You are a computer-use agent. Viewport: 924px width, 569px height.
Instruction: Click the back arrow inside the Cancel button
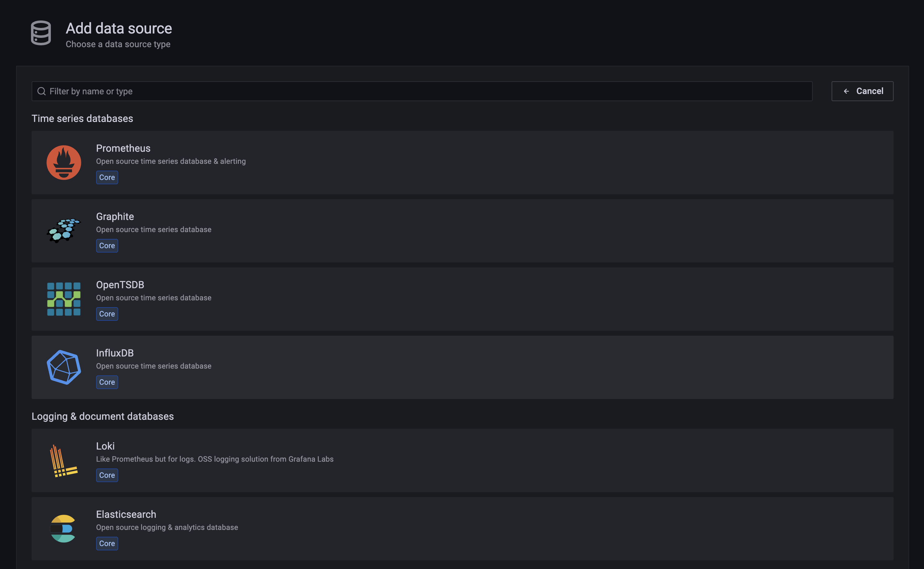pos(846,91)
